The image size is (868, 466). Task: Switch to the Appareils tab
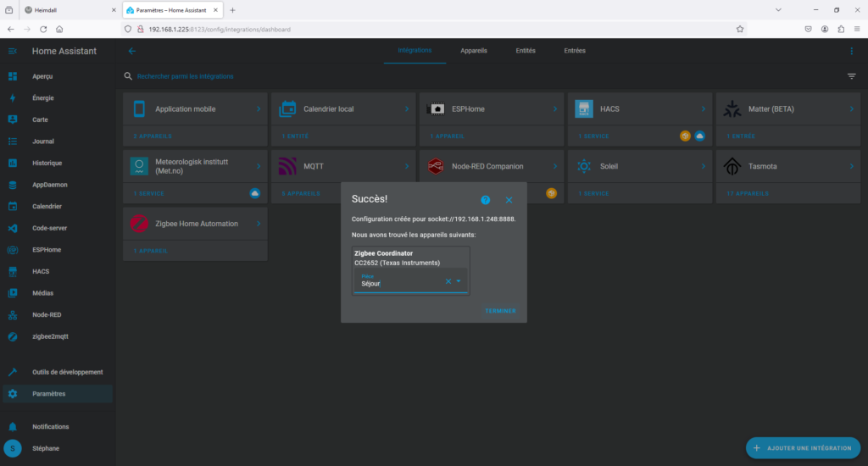(474, 50)
